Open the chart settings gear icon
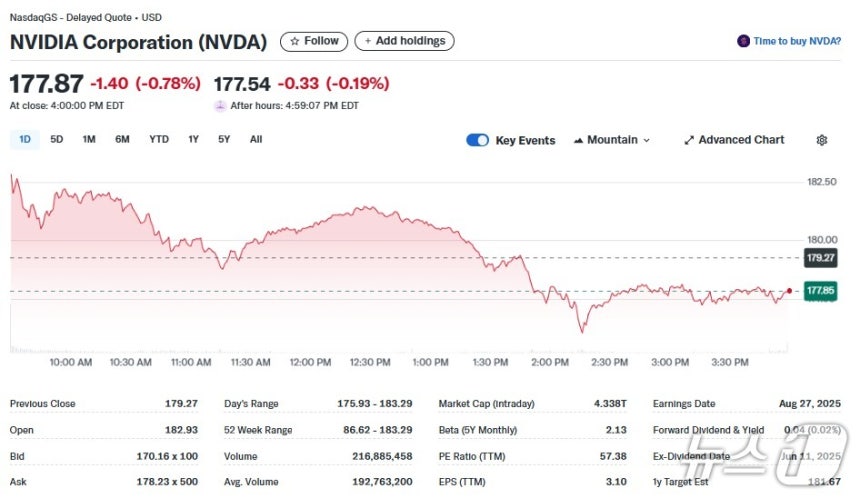Viewport: 860px width, 498px height. [x=821, y=140]
